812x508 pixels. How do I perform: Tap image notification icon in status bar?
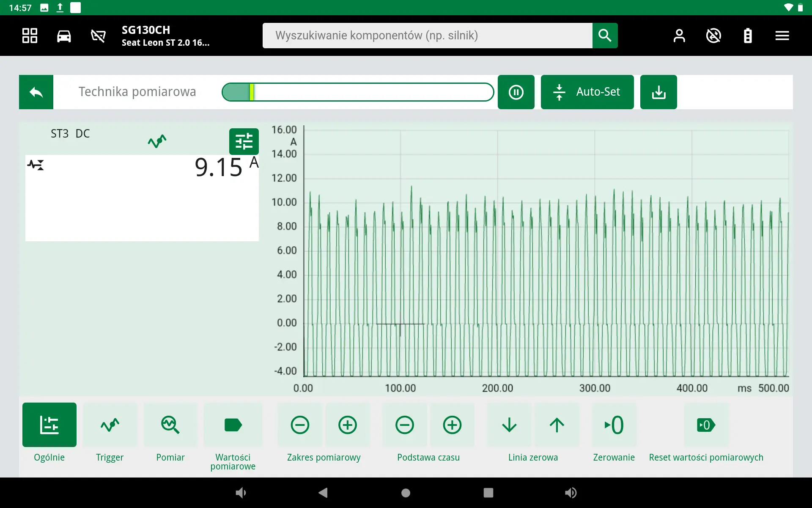(x=44, y=8)
